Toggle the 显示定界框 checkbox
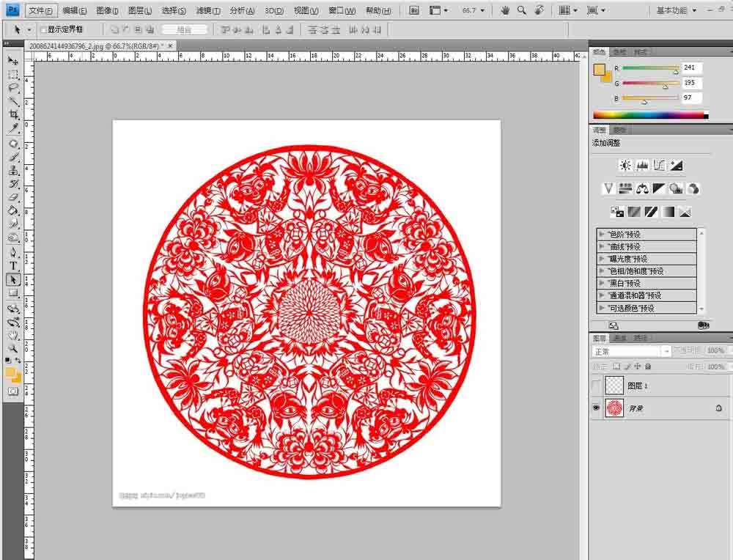The height and width of the screenshot is (560, 733). tap(44, 29)
